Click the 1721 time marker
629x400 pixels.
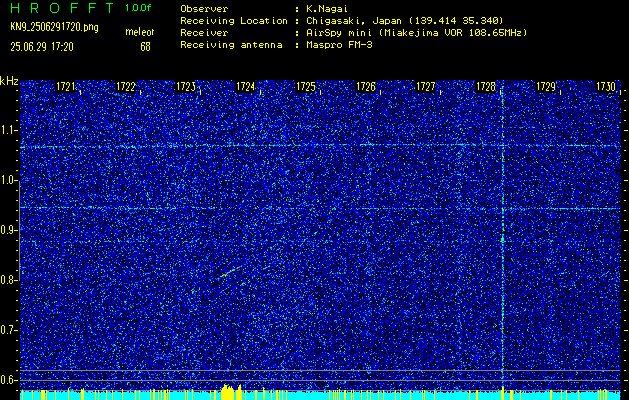(x=65, y=86)
